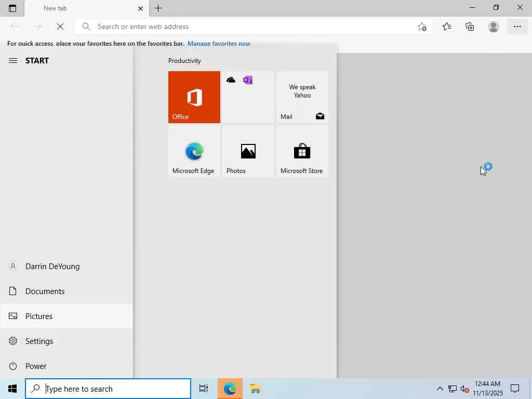Open the muted volume tray icon
The height and width of the screenshot is (399, 532).
point(464,389)
